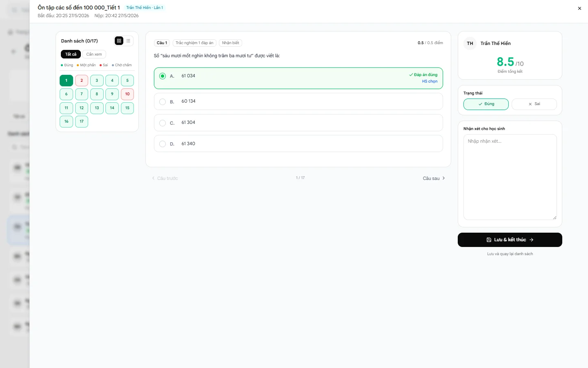588x368 pixels.
Task: Jump to question 8
Action: click(x=97, y=94)
